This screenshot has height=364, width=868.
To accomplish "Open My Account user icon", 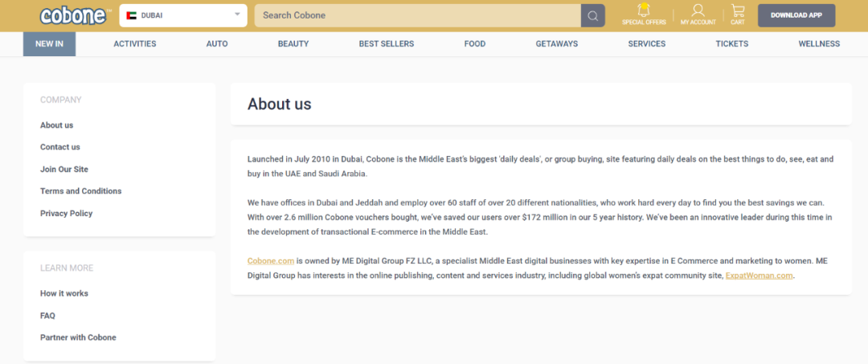I will pos(698,11).
